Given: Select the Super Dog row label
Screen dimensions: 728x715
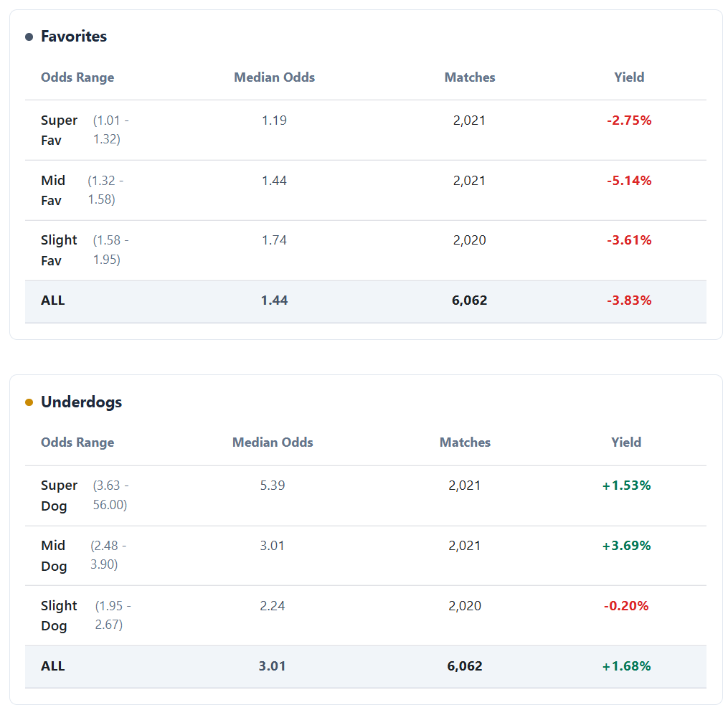Looking at the screenshot, I should coord(59,496).
